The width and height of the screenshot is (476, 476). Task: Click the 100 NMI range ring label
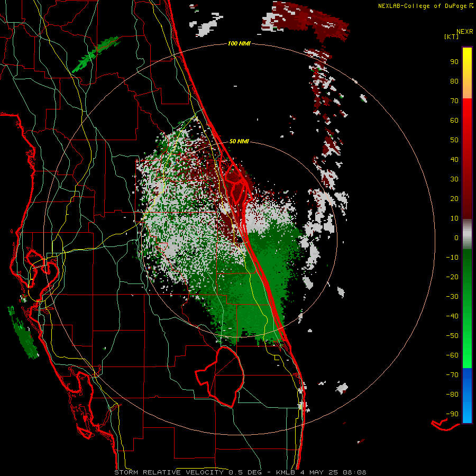pos(239,43)
